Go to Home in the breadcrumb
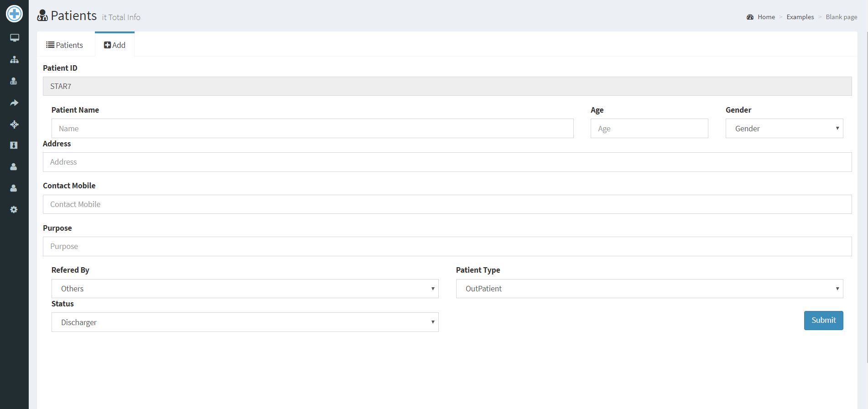This screenshot has height=409, width=868. (x=766, y=17)
